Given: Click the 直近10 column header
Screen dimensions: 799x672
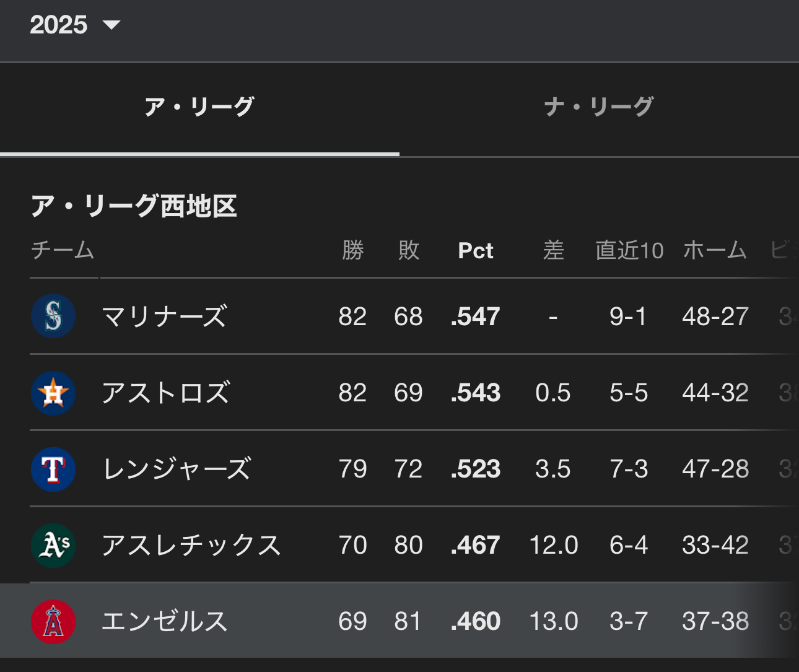Looking at the screenshot, I should tap(629, 250).
